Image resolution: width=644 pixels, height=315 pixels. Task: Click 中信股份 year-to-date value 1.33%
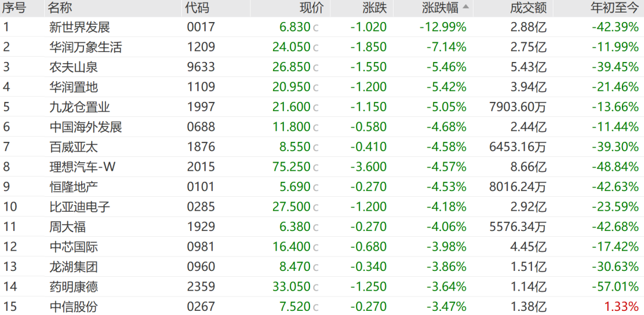pos(621,307)
